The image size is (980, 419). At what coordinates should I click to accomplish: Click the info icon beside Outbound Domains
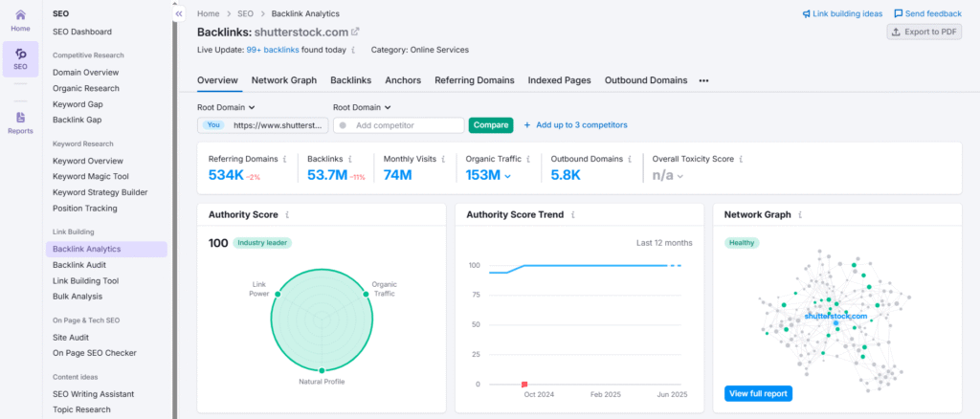click(x=630, y=159)
